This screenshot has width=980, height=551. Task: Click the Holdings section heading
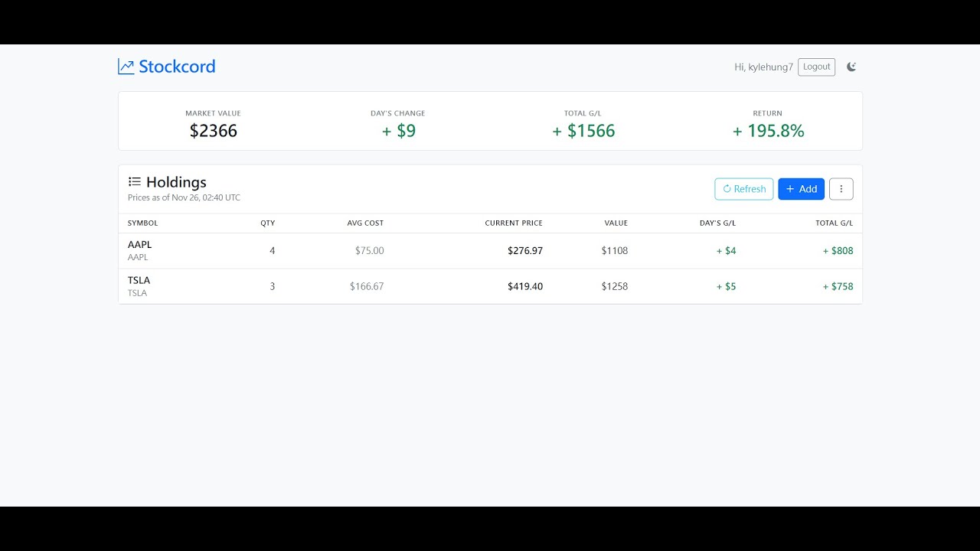176,182
